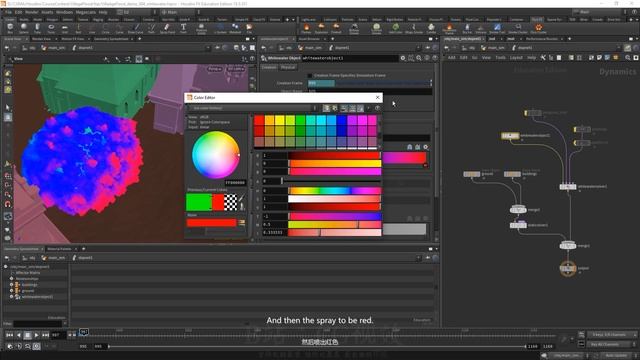Image resolution: width=640 pixels, height=360 pixels.
Task: Click the hex color value field under color wheel
Action: click(235, 183)
